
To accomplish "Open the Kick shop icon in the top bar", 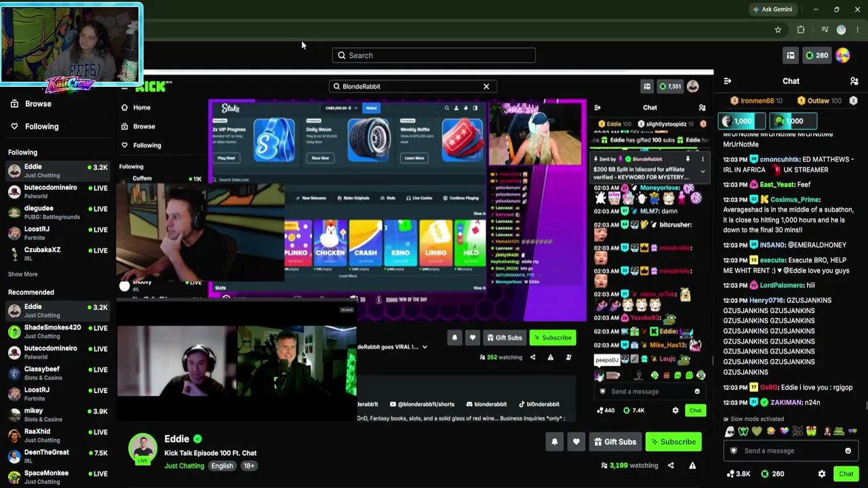I will coord(791,56).
